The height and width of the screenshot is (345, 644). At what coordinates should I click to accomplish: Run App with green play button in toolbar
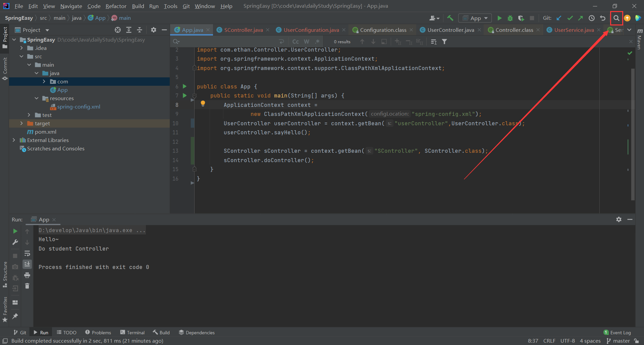499,18
